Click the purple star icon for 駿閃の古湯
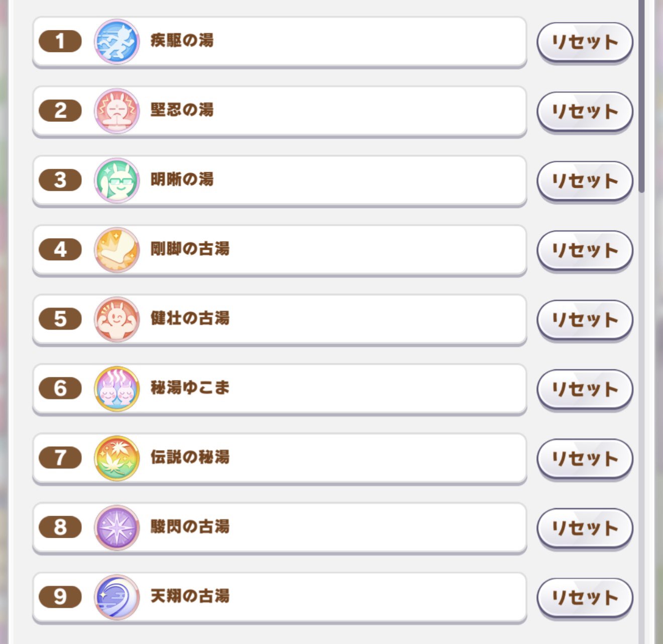This screenshot has height=644, width=663. (x=117, y=527)
